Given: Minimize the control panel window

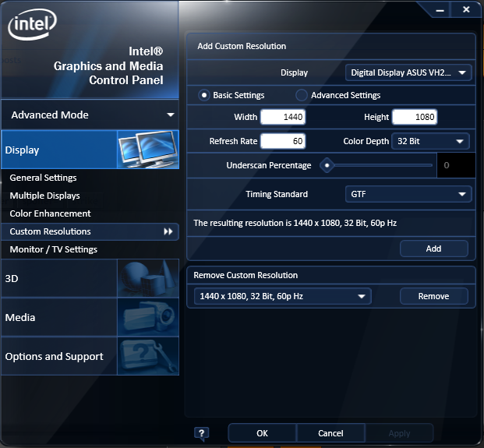Looking at the screenshot, I should point(440,10).
